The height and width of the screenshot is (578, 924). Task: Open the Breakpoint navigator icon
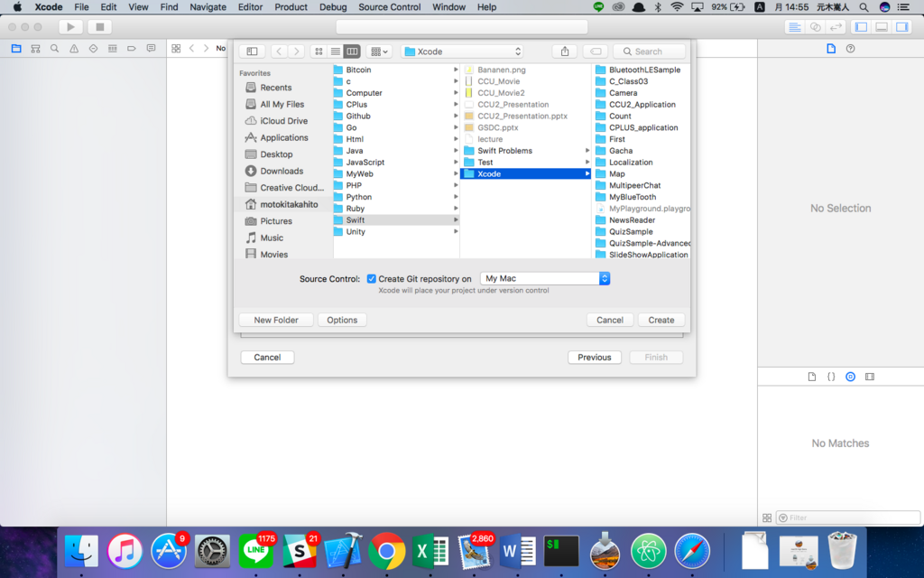pos(132,49)
